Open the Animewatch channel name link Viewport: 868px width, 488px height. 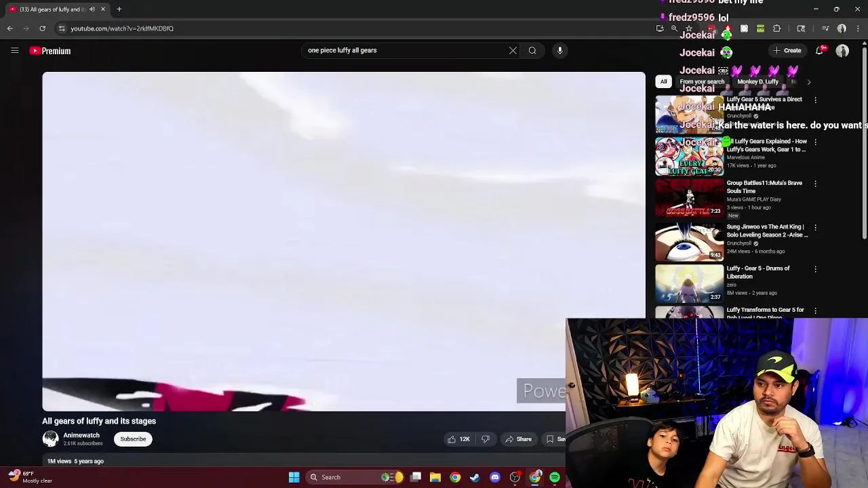tap(81, 435)
